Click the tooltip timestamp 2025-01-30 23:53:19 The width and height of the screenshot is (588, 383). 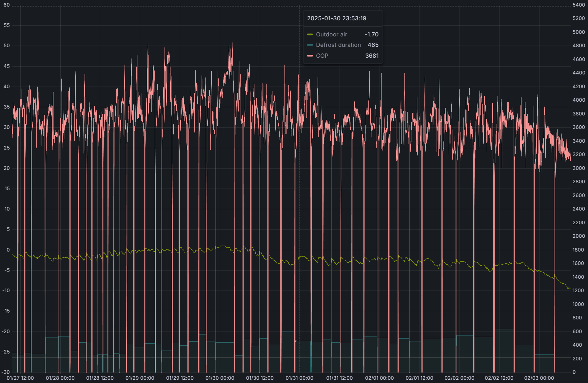[x=337, y=18]
